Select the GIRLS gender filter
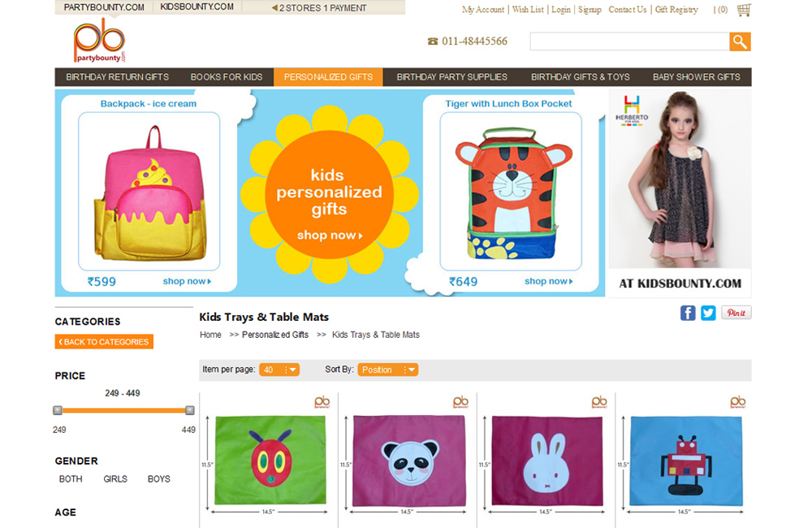The image size is (812, 528). point(115,478)
